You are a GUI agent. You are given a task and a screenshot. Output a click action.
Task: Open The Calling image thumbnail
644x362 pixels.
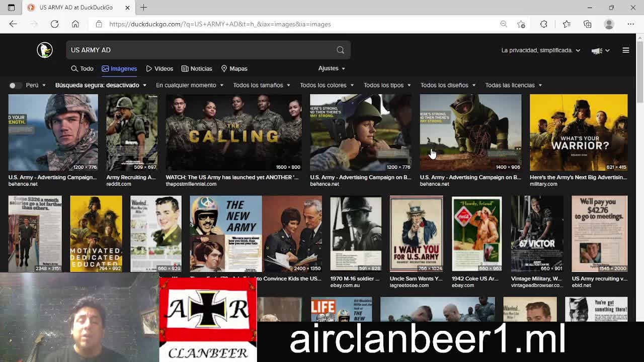233,132
